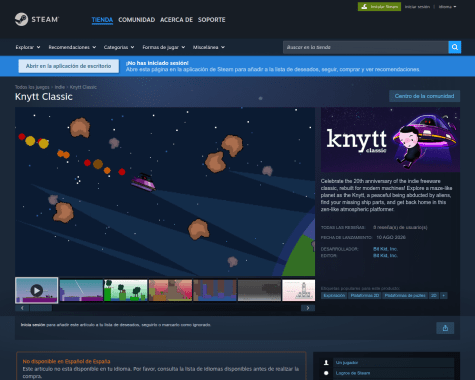Screen dimensions: 475x380
Task: Click the Steam logo
Action: point(37,19)
